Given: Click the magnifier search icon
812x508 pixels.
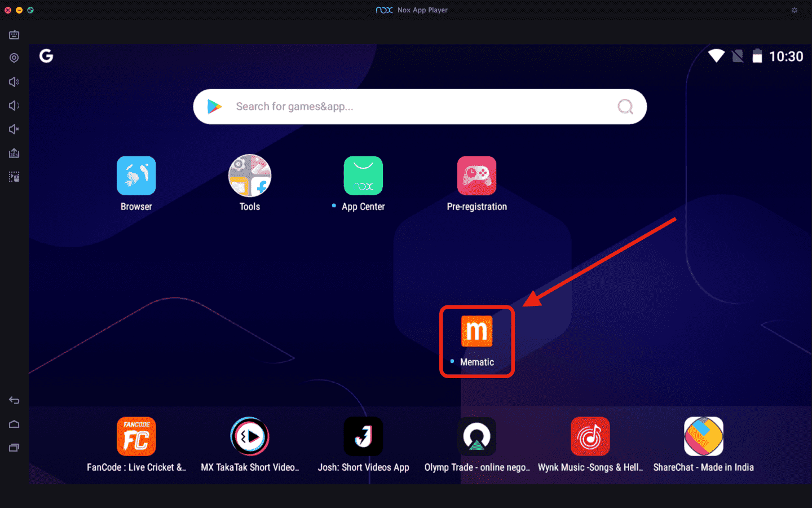Looking at the screenshot, I should tap(625, 106).
